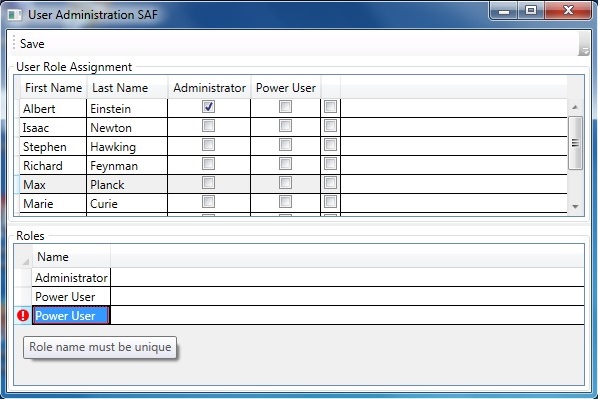Select the Feynman last name cell
Viewport: 598px width, 399px height.
coord(127,166)
